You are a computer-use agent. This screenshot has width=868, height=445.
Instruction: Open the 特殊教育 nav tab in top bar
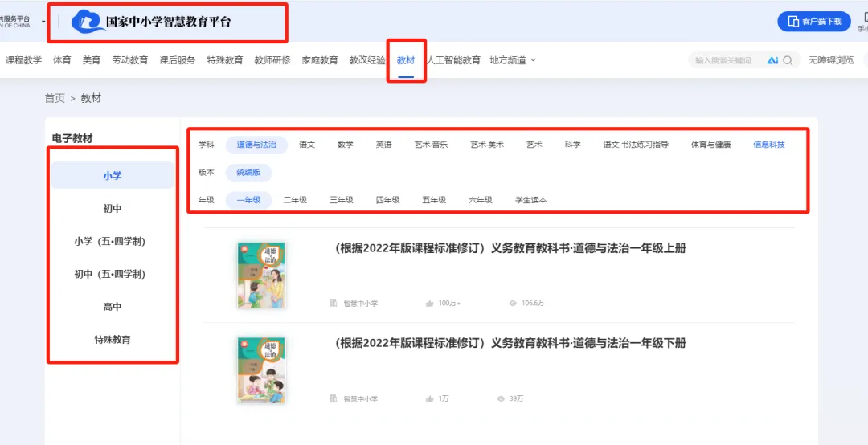coord(225,60)
